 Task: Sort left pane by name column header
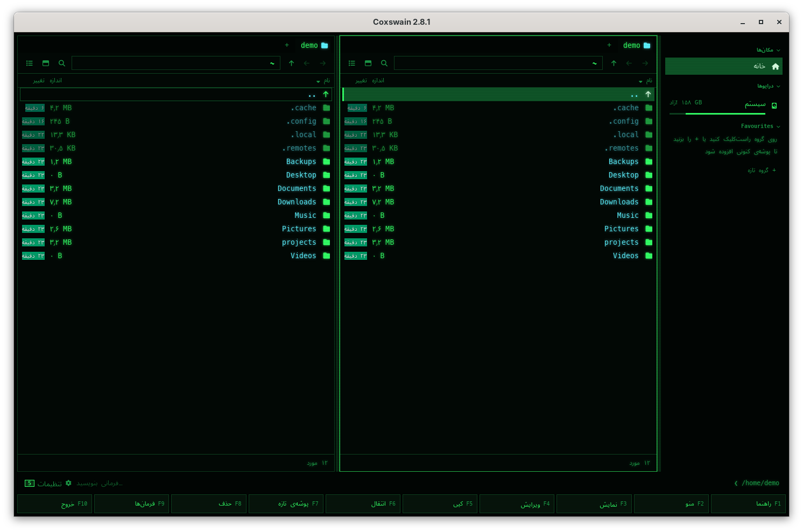tap(323, 81)
